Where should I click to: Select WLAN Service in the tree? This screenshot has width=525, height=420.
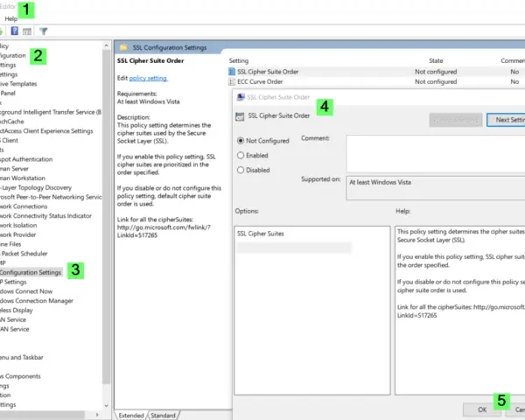tap(13, 319)
